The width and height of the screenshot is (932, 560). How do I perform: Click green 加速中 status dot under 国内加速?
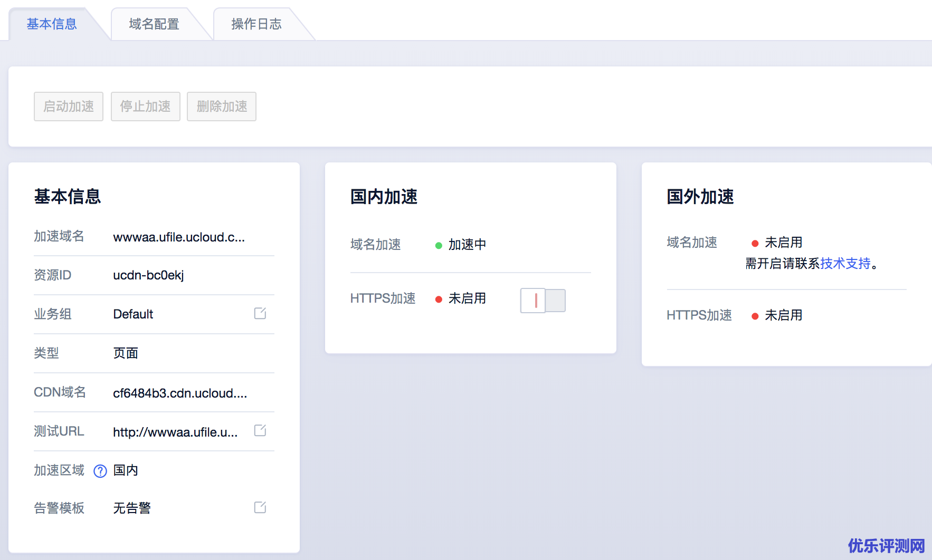tap(439, 245)
